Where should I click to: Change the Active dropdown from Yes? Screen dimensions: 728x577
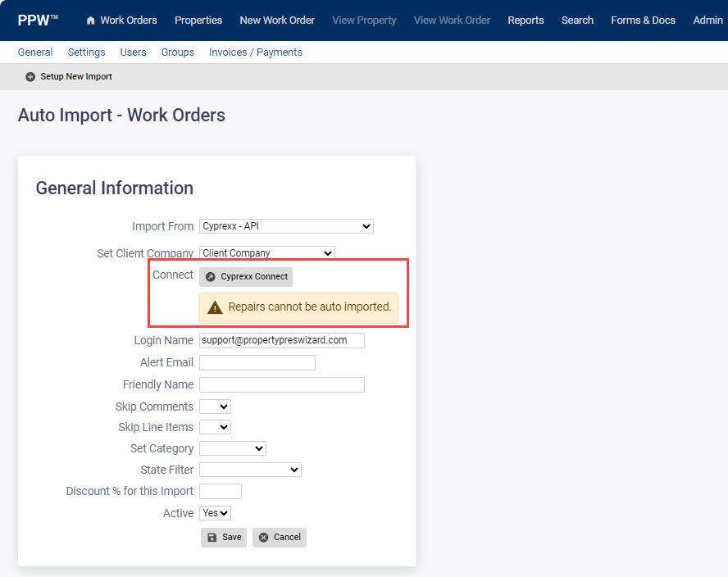[x=214, y=512]
